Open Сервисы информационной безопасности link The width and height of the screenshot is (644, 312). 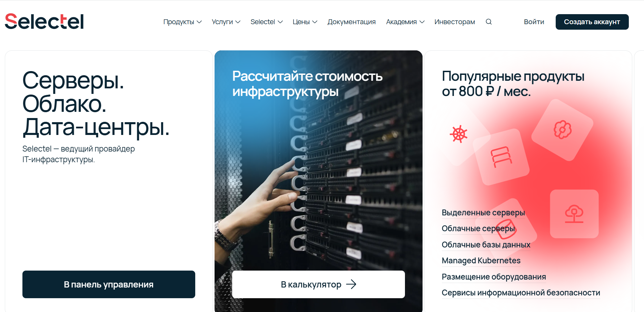click(521, 293)
